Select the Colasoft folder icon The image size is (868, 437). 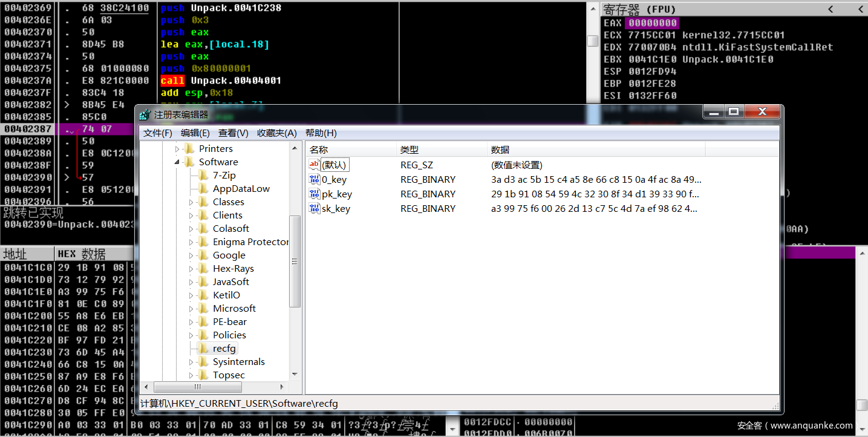coord(204,229)
